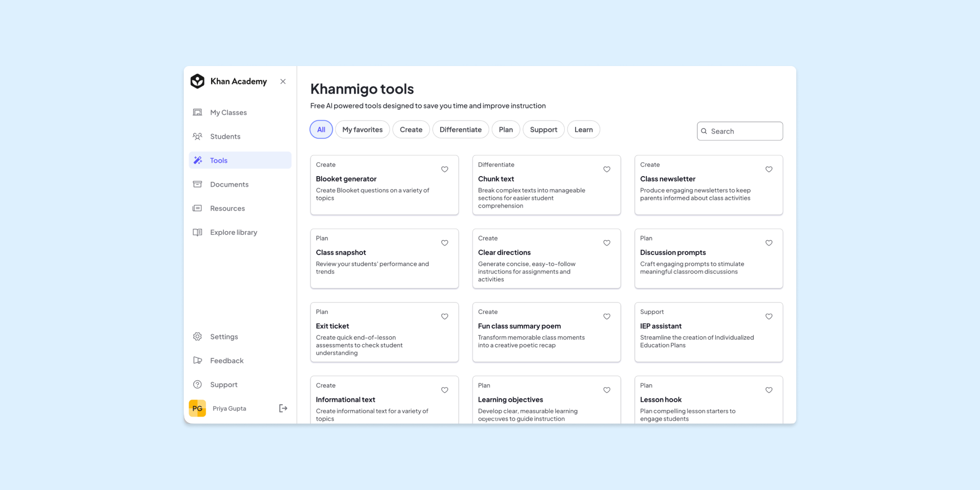This screenshot has width=980, height=490.
Task: Open the Feedback page
Action: pyautogui.click(x=240, y=360)
